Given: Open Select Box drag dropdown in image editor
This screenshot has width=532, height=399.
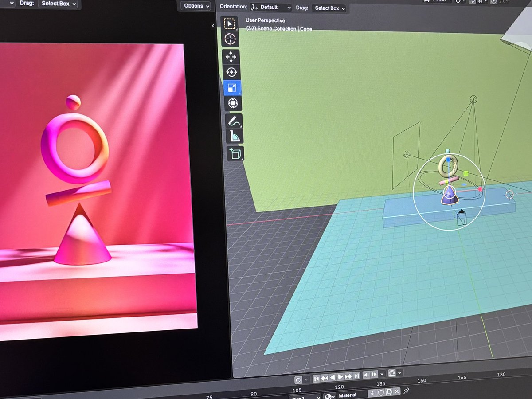Looking at the screenshot, I should [58, 4].
